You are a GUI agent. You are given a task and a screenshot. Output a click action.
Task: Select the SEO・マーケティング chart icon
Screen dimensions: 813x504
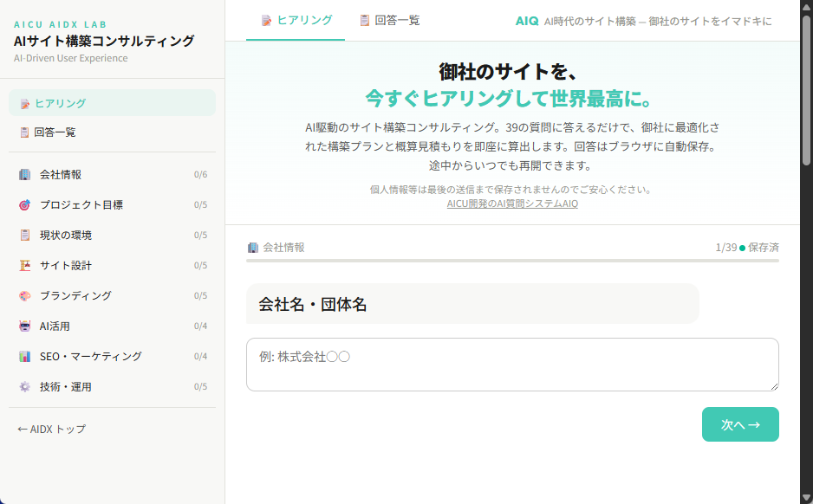[27, 356]
